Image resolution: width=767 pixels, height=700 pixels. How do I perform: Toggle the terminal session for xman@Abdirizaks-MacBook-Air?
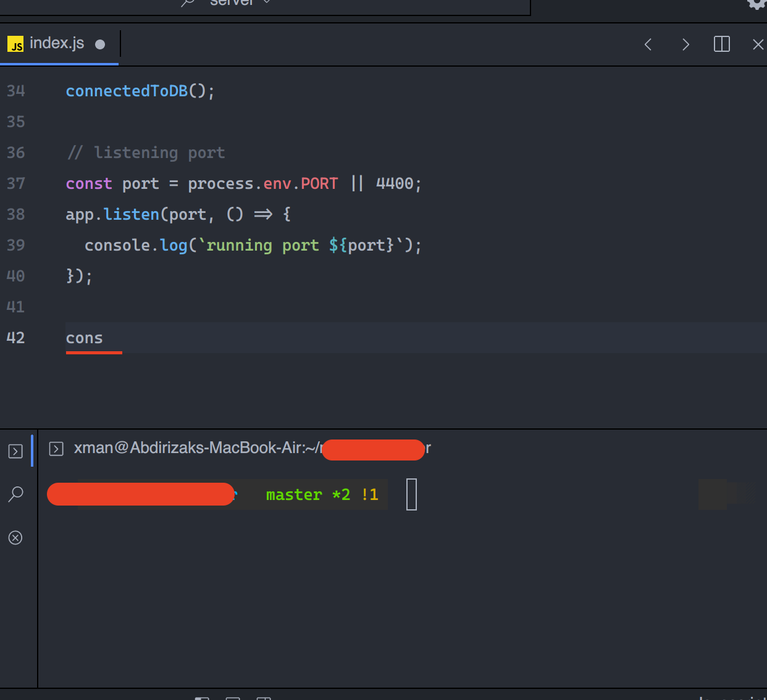point(56,449)
